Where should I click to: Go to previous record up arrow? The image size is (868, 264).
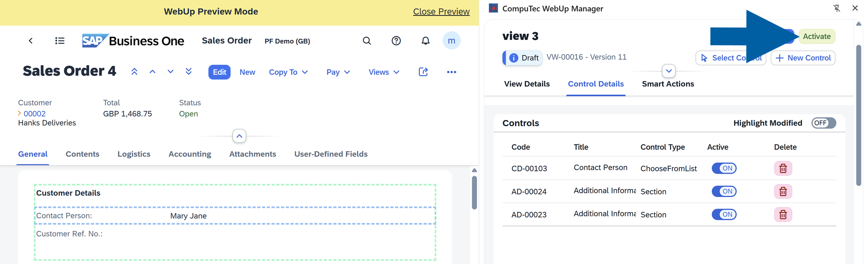pos(153,72)
